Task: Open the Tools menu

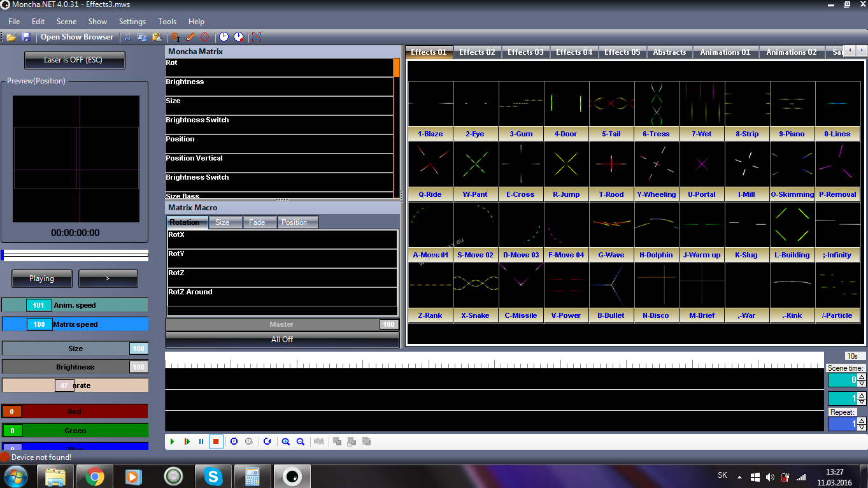Action: [167, 22]
